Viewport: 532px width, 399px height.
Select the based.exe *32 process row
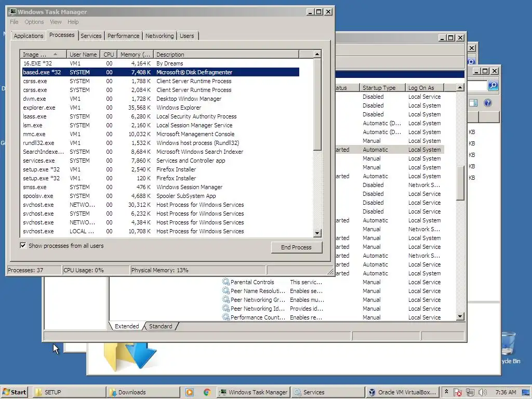[x=161, y=72]
